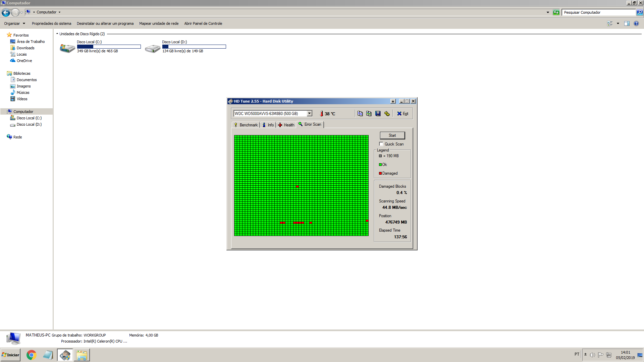Open Área de Trabalho in the sidebar
644x362 pixels.
[x=31, y=42]
